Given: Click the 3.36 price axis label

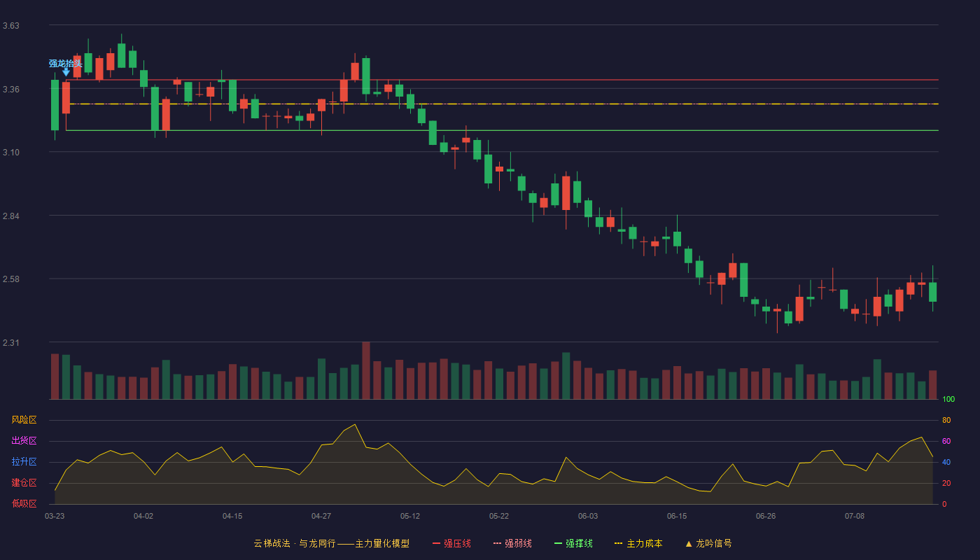Looking at the screenshot, I should [11, 90].
